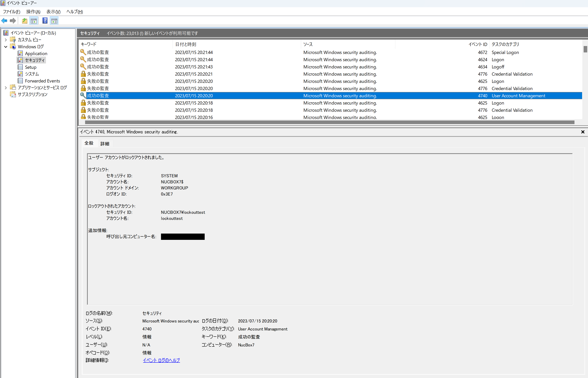
Task: Open a saved log via the folder icon
Action: point(24,21)
